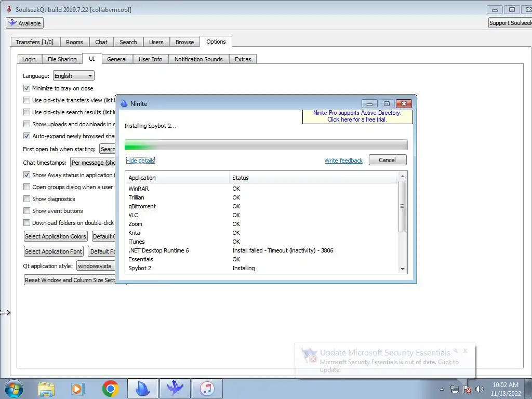Enable Use old-style search results
This screenshot has width=532, height=399.
26,112
